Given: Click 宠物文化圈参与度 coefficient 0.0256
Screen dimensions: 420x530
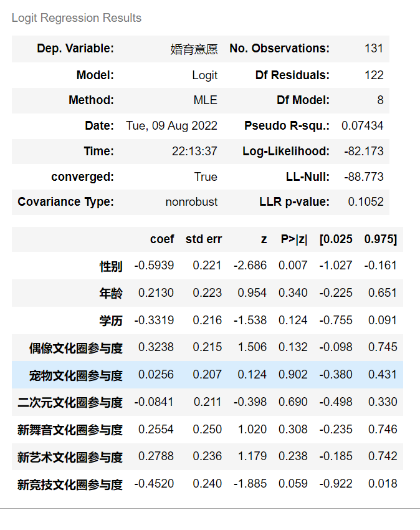Looking at the screenshot, I should (x=156, y=375).
